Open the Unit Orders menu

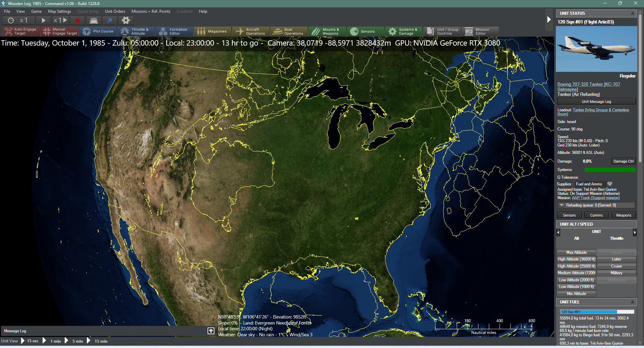pyautogui.click(x=115, y=11)
